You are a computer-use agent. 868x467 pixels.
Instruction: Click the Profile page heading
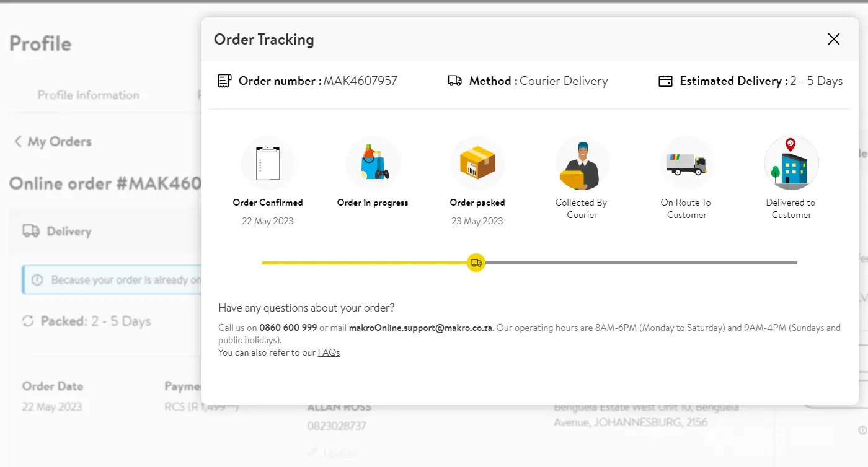point(40,44)
